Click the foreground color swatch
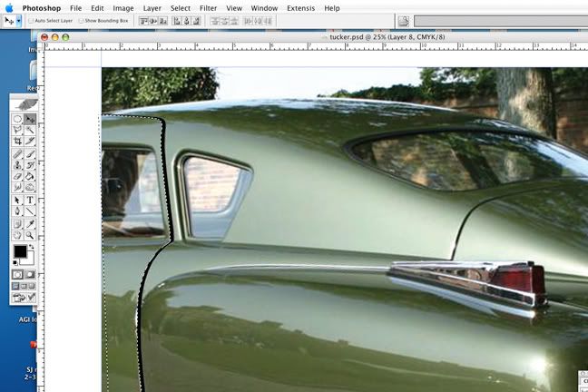This screenshot has height=392, width=588. pyautogui.click(x=19, y=251)
